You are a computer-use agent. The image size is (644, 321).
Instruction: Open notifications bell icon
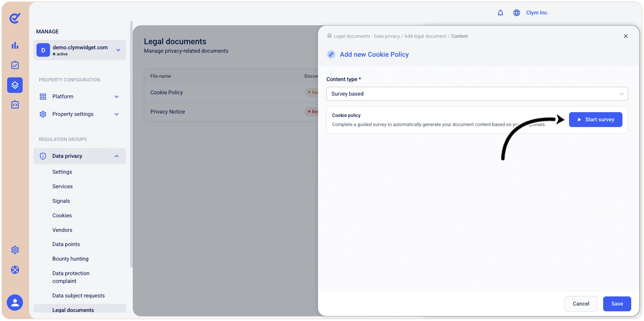(500, 13)
